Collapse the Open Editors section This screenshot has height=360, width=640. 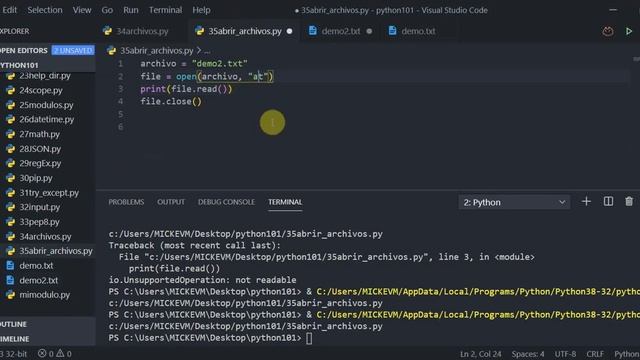click(24, 51)
